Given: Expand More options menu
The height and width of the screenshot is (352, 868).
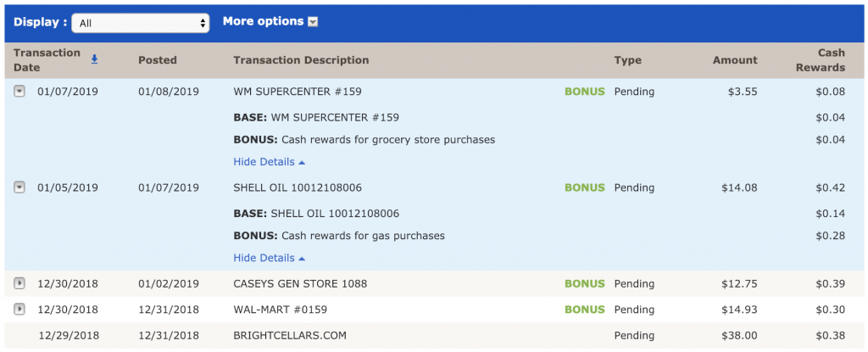Looking at the screenshot, I should click(x=270, y=22).
